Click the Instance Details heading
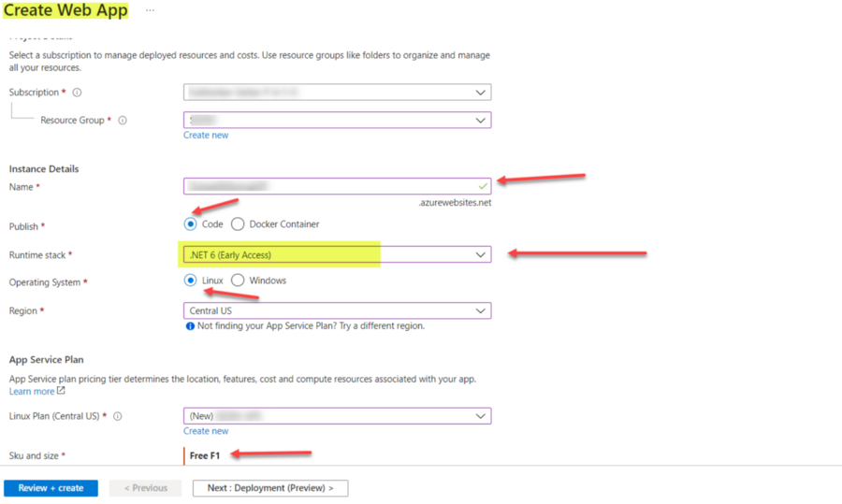The image size is (842, 504). point(44,169)
